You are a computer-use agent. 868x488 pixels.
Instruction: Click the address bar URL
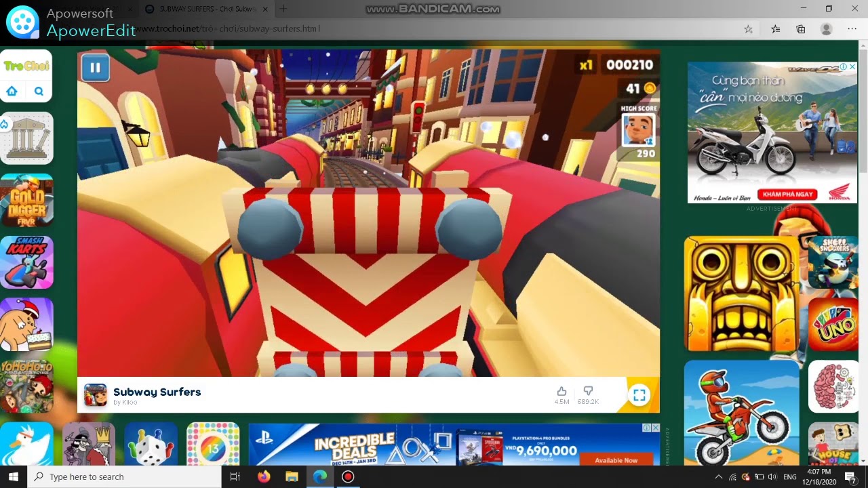[229, 29]
